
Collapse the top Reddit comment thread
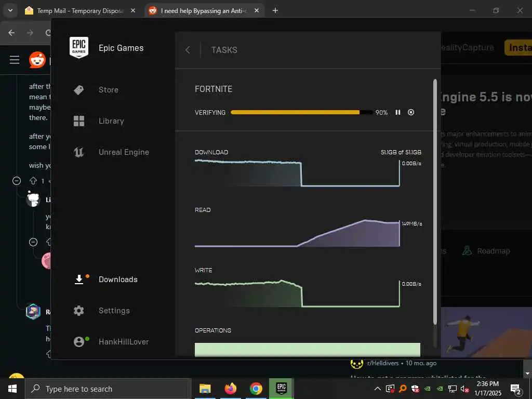click(x=17, y=181)
